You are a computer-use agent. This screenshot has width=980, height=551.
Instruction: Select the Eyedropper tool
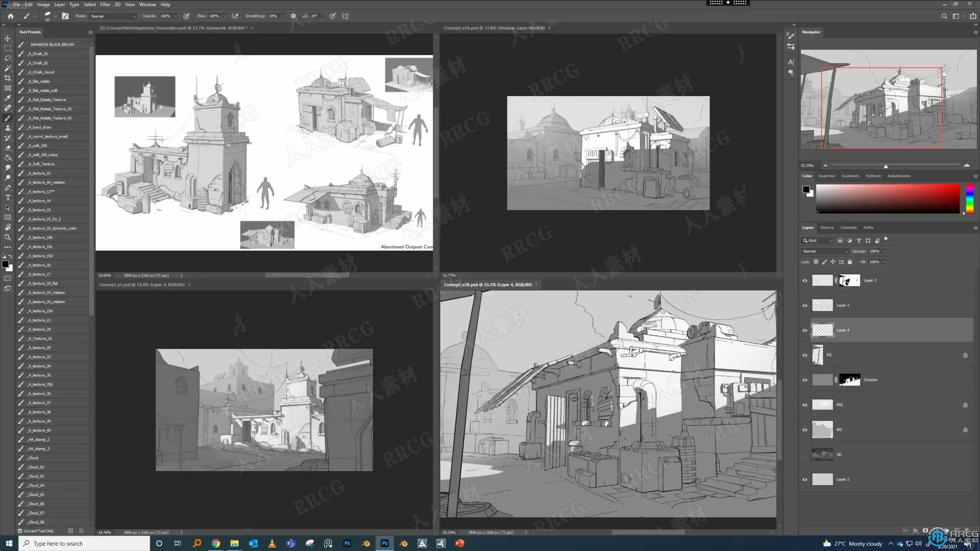pos(8,98)
